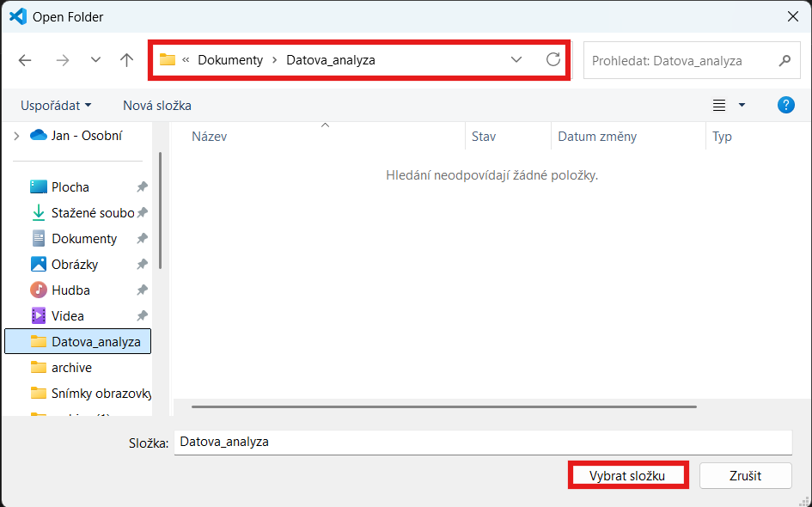812x507 pixels.
Task: Change view with the view icon
Action: pos(719,105)
